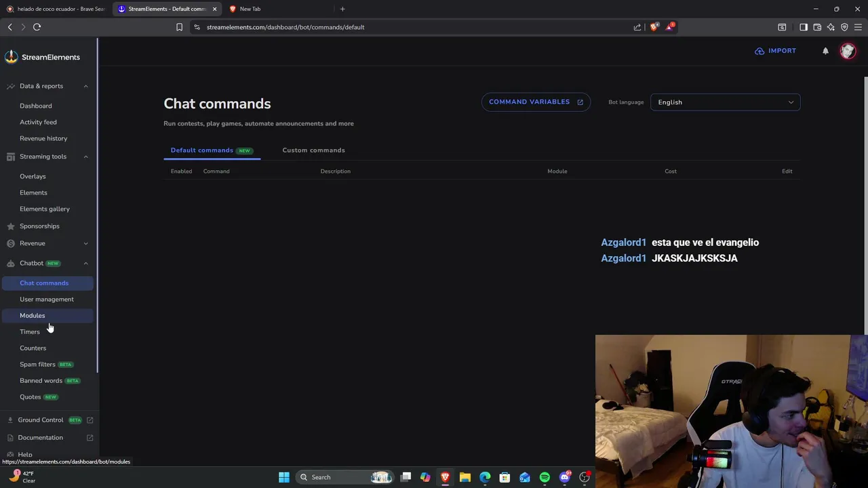Viewport: 868px width, 488px height.
Task: Open User management
Action: 47,299
